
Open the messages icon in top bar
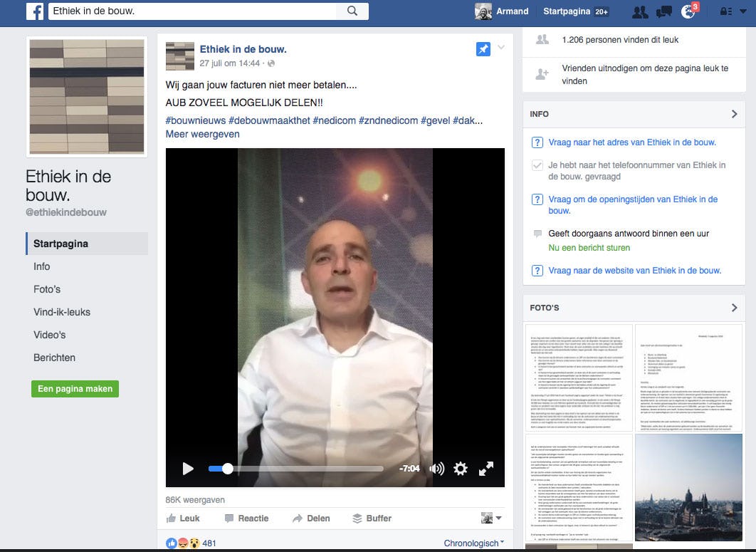point(663,11)
